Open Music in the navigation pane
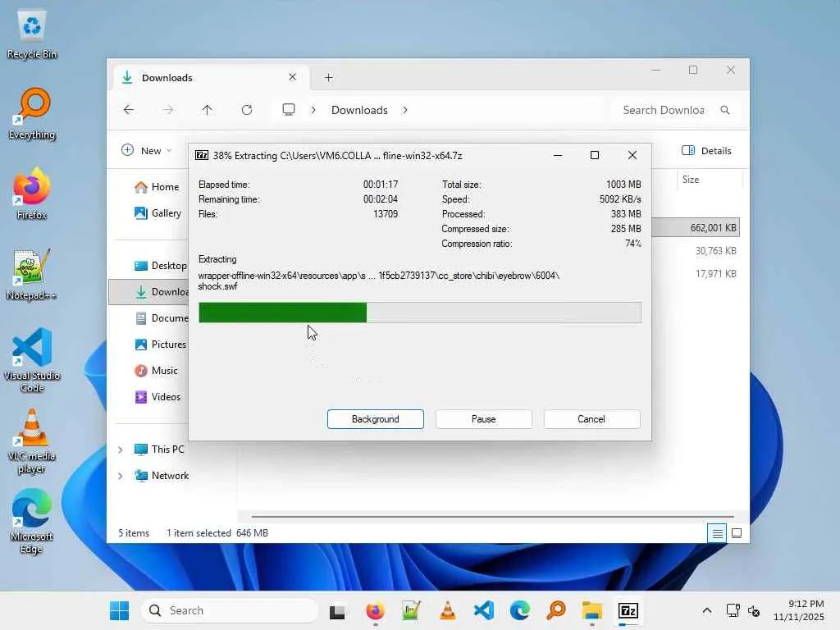 click(x=157, y=371)
